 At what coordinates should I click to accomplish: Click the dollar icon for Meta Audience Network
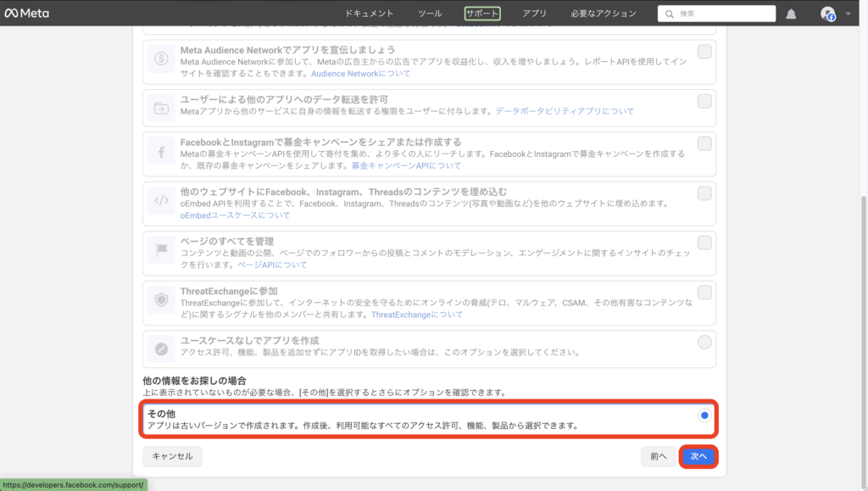click(161, 59)
